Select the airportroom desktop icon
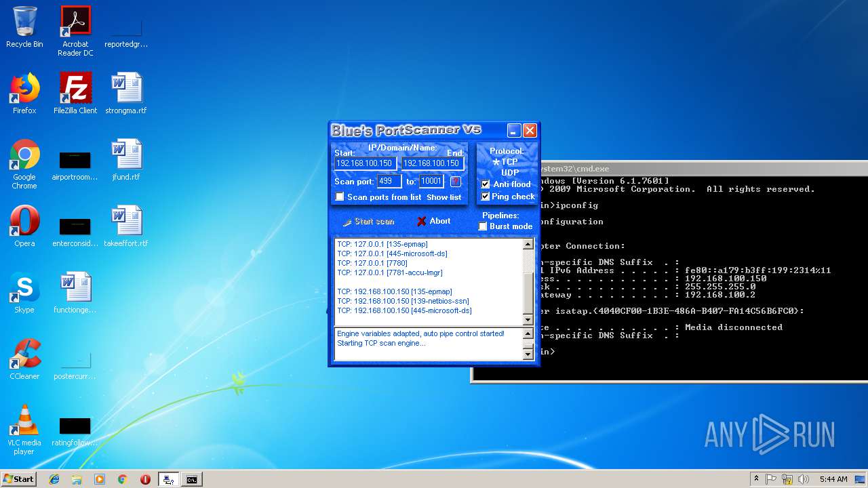 pos(75,165)
